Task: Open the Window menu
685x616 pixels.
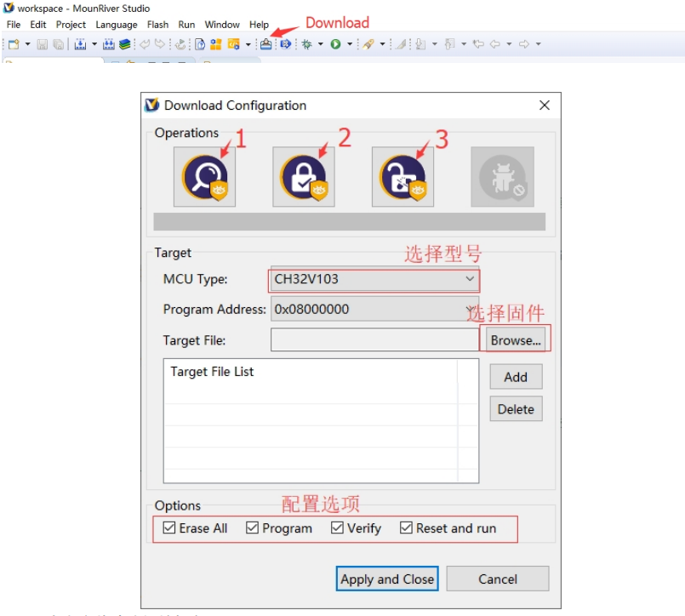Action: [x=222, y=25]
